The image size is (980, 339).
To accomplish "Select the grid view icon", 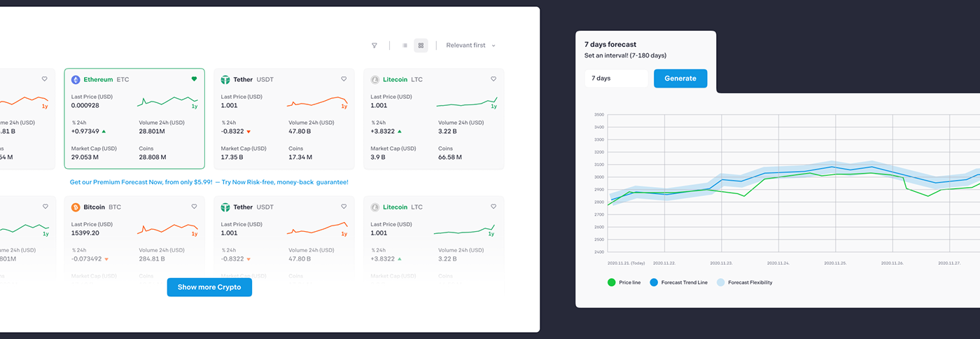I will pos(421,46).
